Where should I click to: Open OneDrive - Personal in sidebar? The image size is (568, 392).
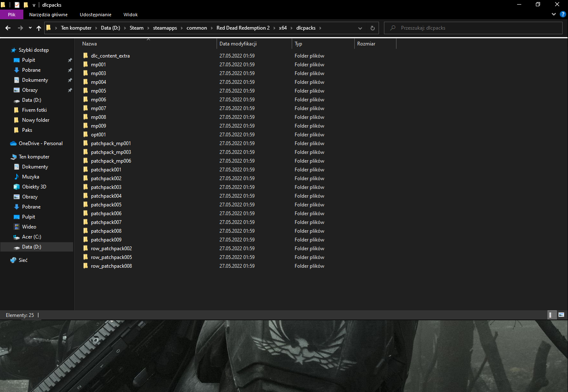click(x=40, y=143)
